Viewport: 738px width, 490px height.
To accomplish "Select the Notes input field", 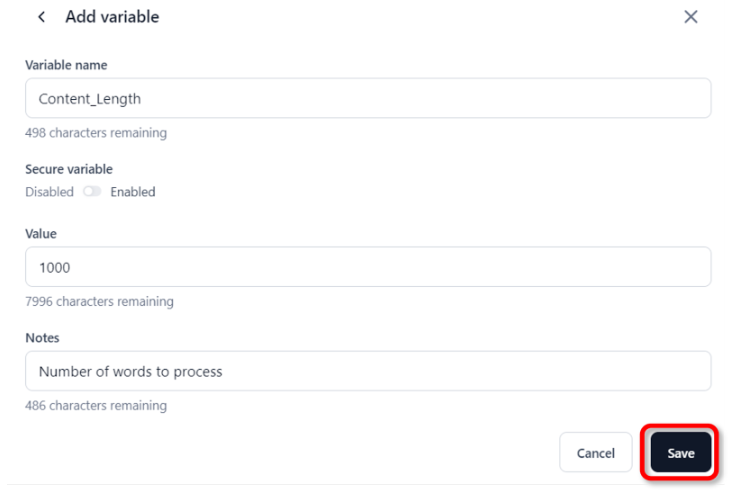I will point(367,371).
